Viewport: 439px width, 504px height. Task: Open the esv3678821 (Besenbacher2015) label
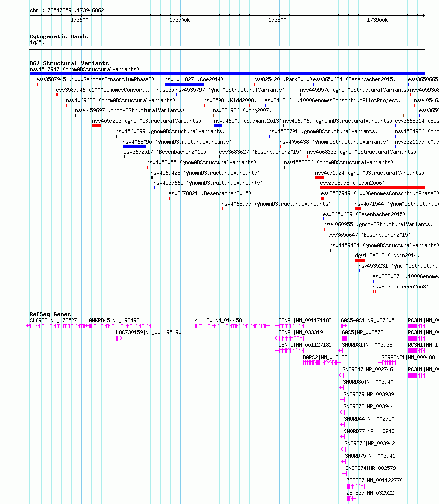tap(210, 193)
